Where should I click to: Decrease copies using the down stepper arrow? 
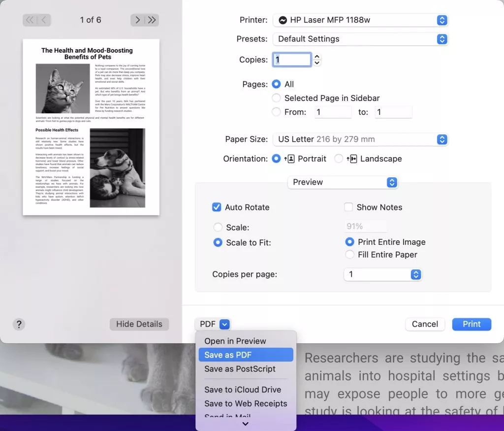coord(316,62)
